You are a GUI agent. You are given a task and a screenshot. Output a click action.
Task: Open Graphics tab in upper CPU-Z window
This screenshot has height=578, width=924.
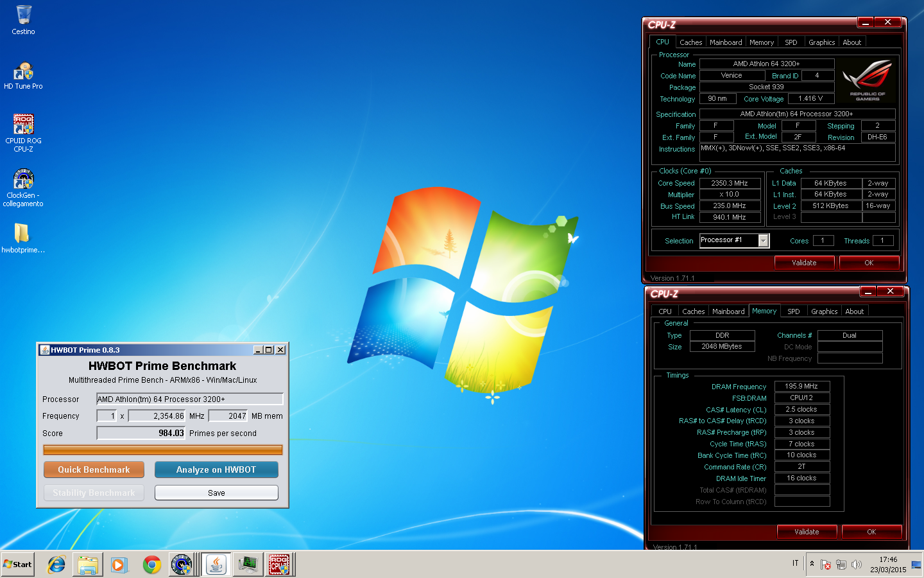822,42
